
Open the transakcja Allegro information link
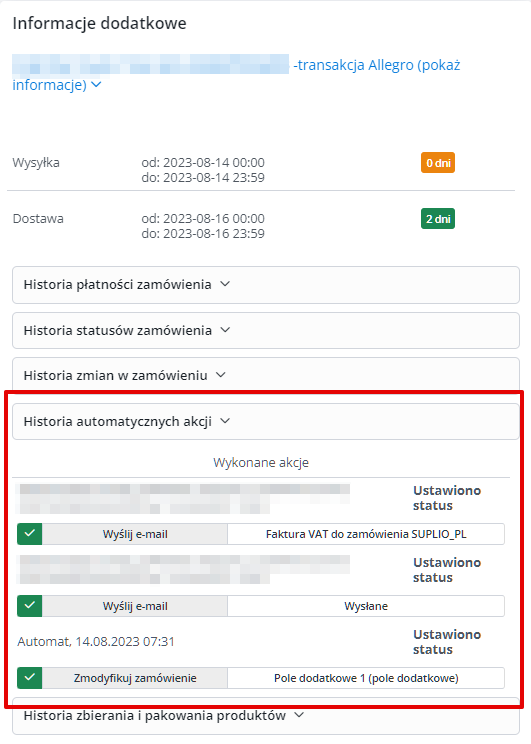click(236, 74)
